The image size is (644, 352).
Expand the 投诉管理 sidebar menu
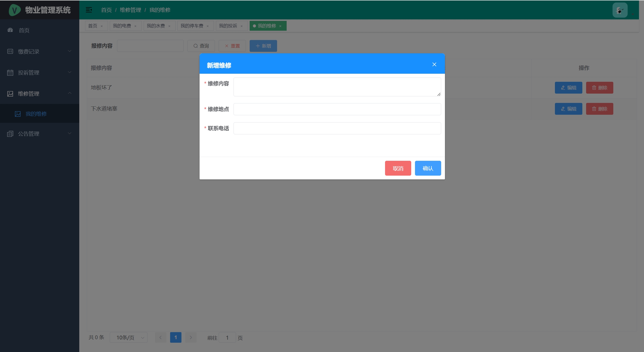(x=40, y=72)
